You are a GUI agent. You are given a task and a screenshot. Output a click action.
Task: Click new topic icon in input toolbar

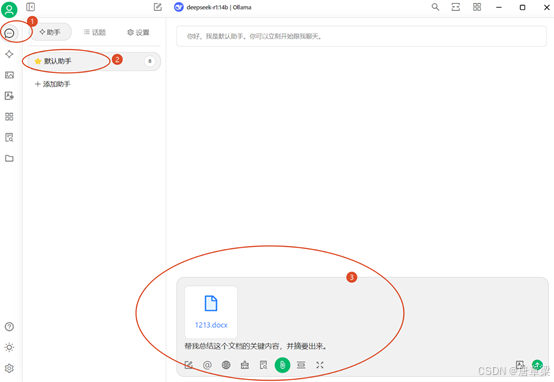(189, 365)
